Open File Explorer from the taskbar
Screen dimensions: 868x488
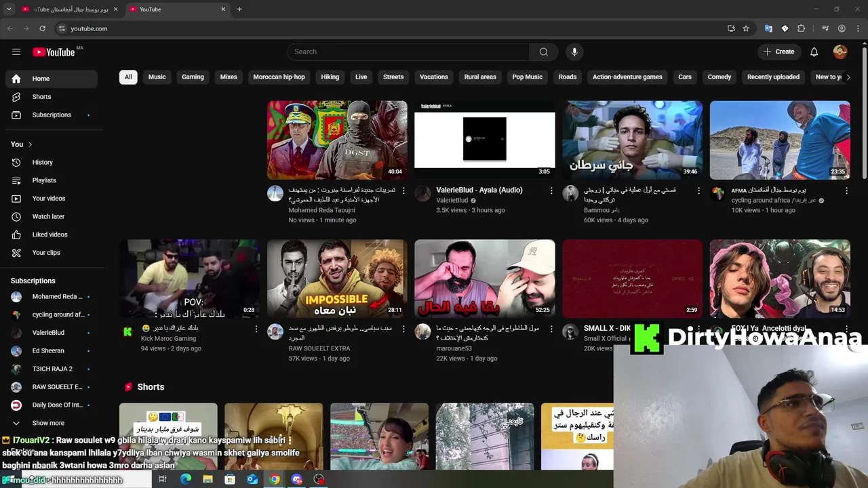tap(208, 479)
